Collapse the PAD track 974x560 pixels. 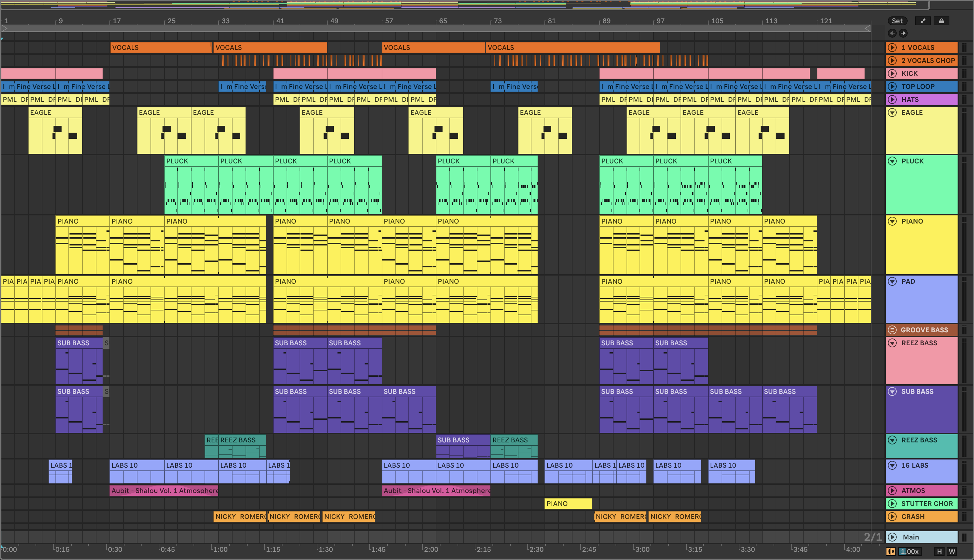coord(893,282)
